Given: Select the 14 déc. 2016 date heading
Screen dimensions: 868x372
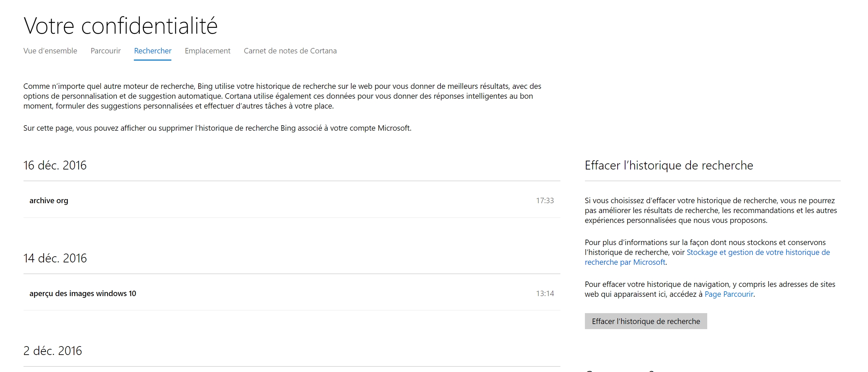Looking at the screenshot, I should (55, 258).
